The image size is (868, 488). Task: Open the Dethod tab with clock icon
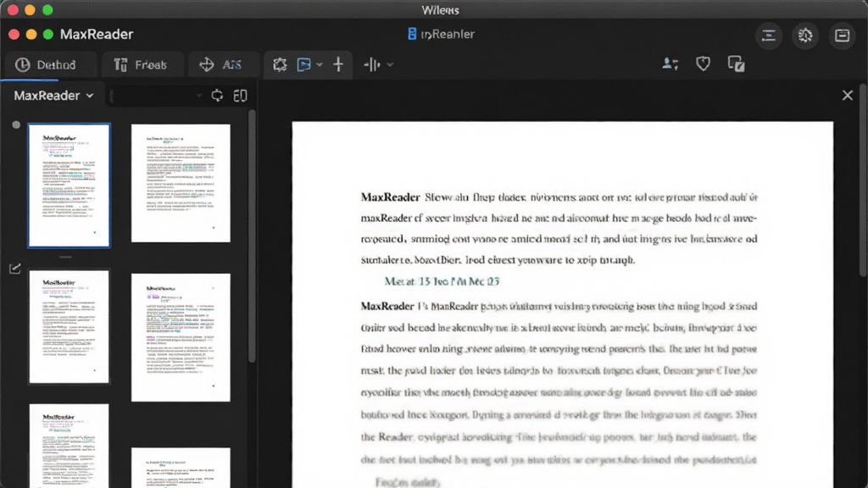[50, 64]
